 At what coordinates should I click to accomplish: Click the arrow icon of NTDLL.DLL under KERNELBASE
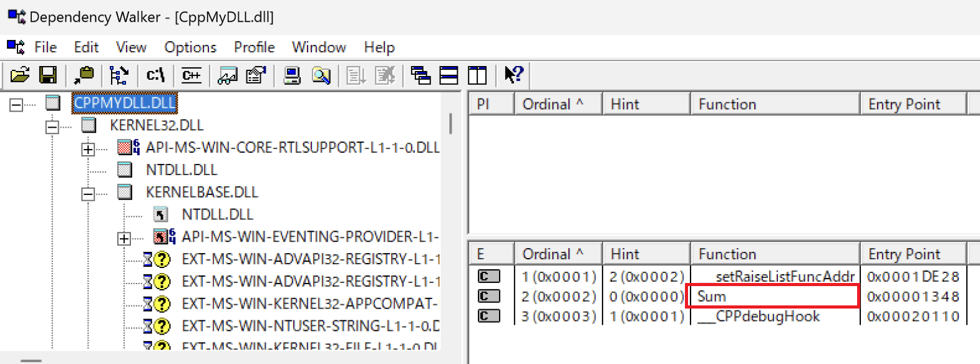[x=161, y=214]
